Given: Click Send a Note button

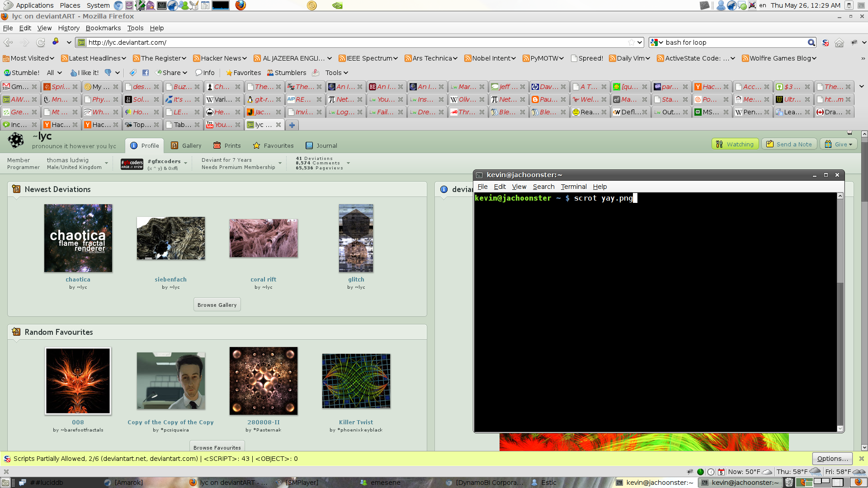Looking at the screenshot, I should tap(789, 144).
